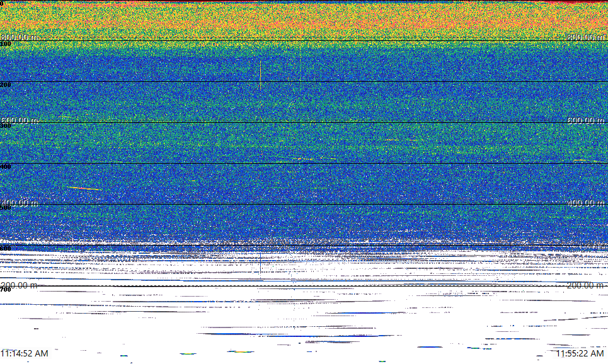The height and width of the screenshot is (364, 608).
Task: Select the left-edge 800.00 m range label
Action: [20, 37]
